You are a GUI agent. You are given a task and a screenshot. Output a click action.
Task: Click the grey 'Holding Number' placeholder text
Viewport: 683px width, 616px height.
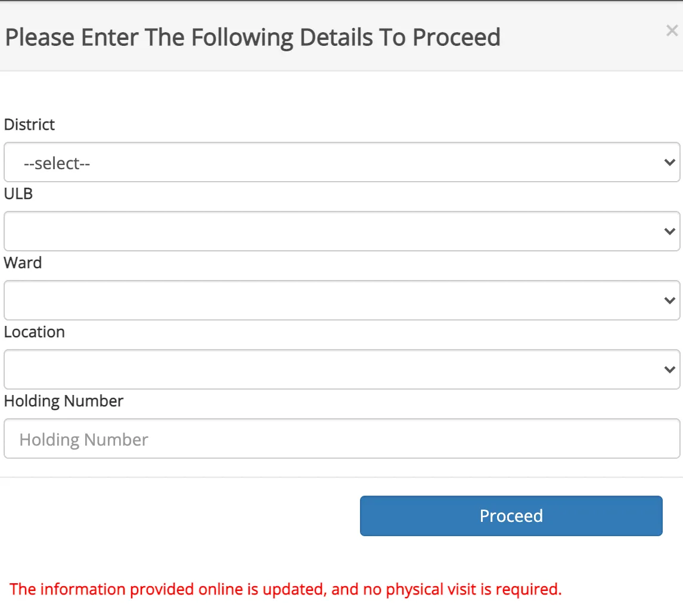coord(84,440)
